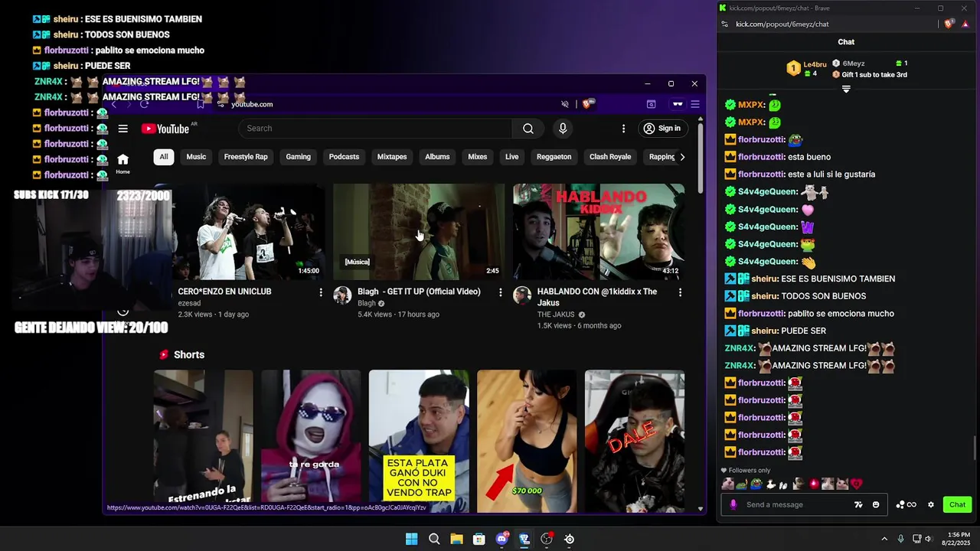Show next YouTube category chips with arrow
Viewport: 980px width, 551px height.
682,157
